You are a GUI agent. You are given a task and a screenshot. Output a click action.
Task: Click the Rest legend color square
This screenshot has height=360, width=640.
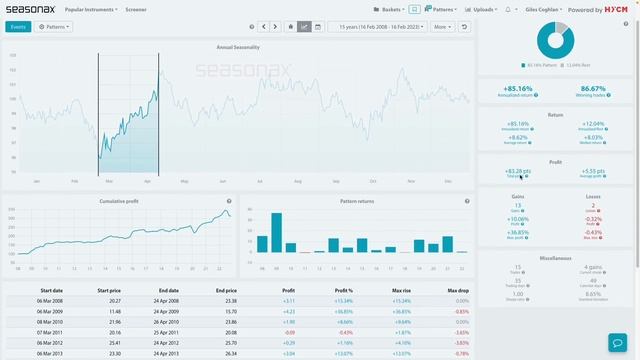point(562,65)
